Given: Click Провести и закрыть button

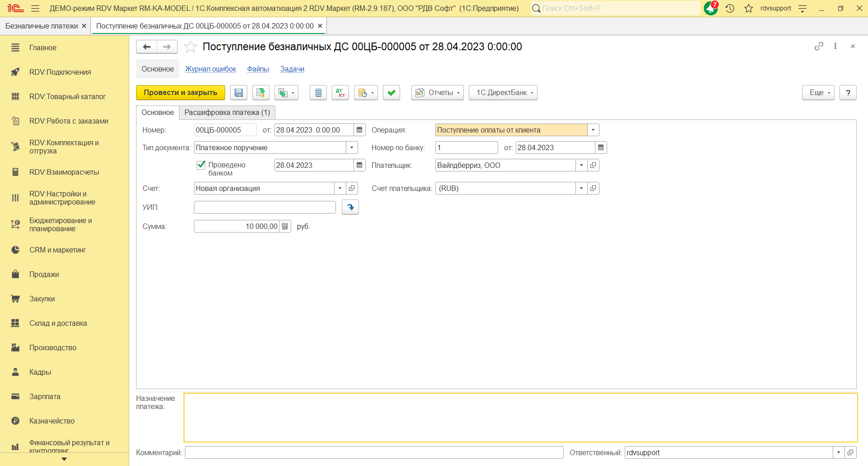Looking at the screenshot, I should point(180,93).
